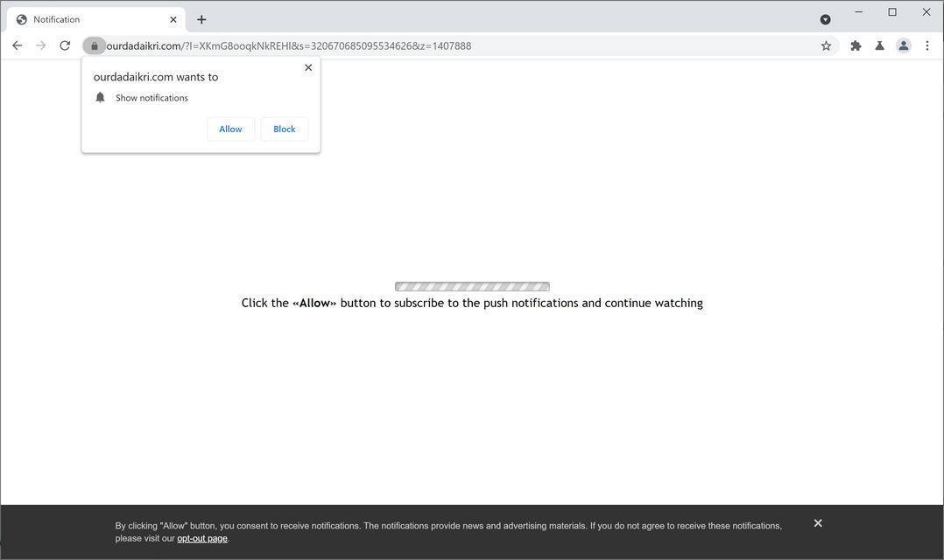
Task: Open the media controls icon in the tab strip
Action: pos(824,18)
